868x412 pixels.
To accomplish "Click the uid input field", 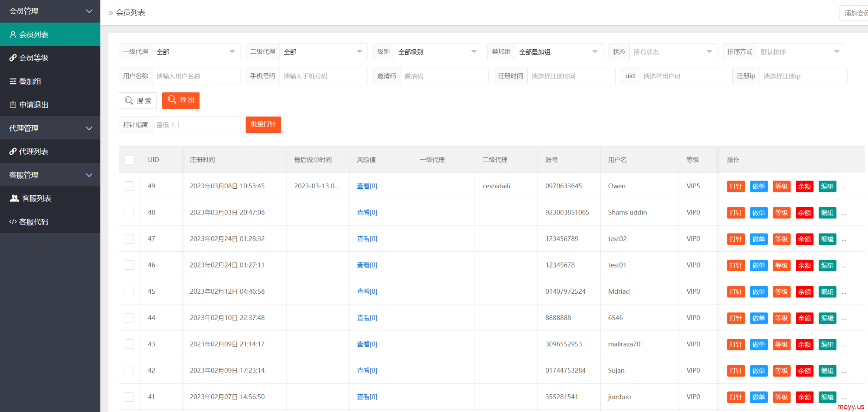I will [x=683, y=76].
